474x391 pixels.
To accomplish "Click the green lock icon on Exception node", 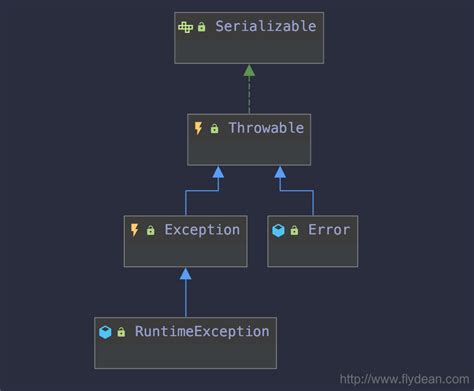I will click(151, 230).
